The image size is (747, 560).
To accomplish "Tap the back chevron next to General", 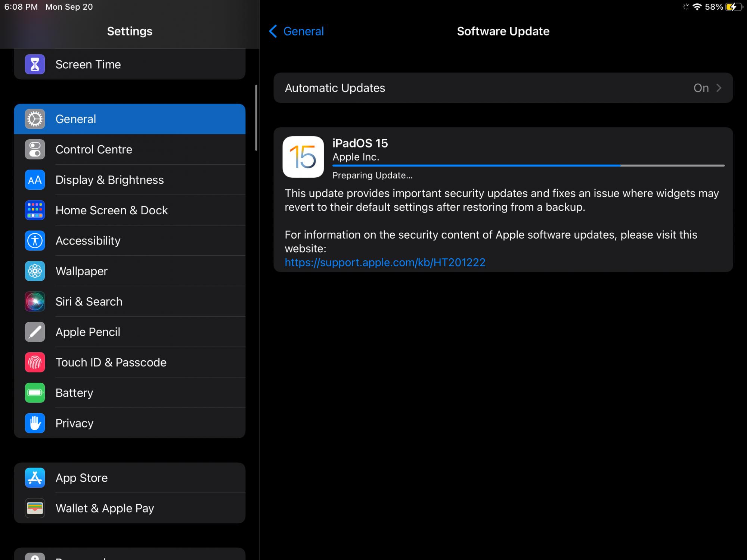I will [x=273, y=31].
